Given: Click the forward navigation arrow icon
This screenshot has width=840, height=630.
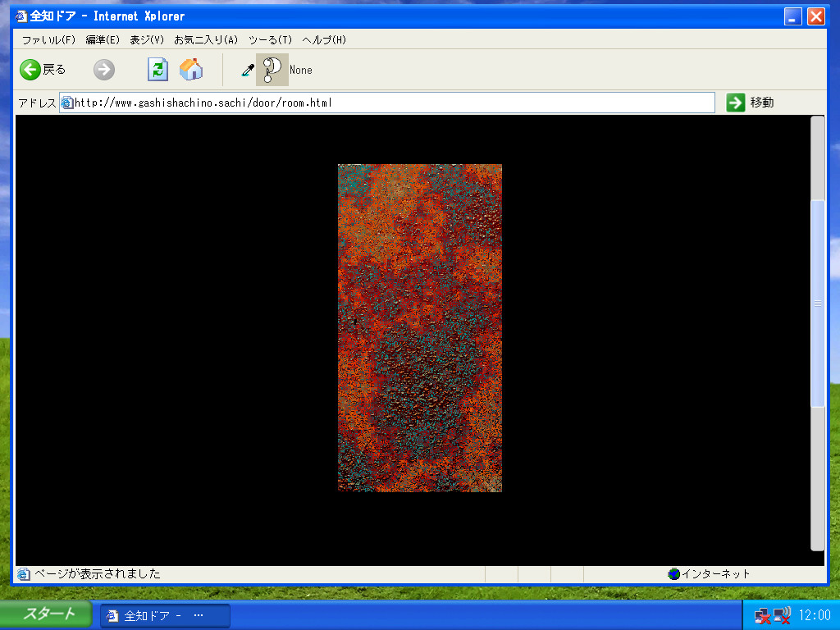Looking at the screenshot, I should (103, 70).
